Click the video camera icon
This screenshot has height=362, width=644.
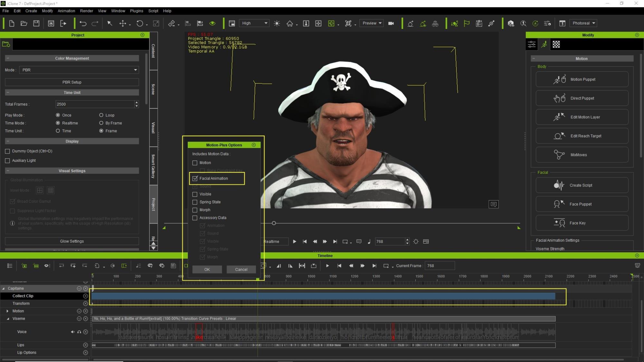(391, 23)
